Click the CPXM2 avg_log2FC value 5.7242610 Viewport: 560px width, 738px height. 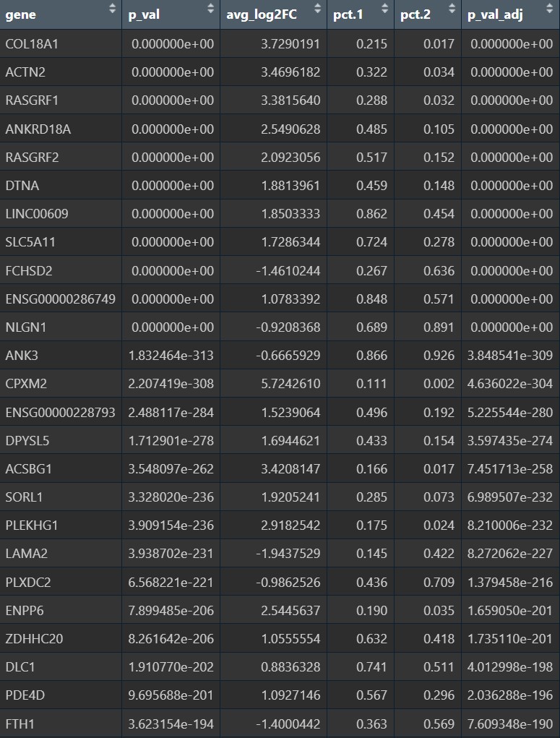click(x=288, y=384)
